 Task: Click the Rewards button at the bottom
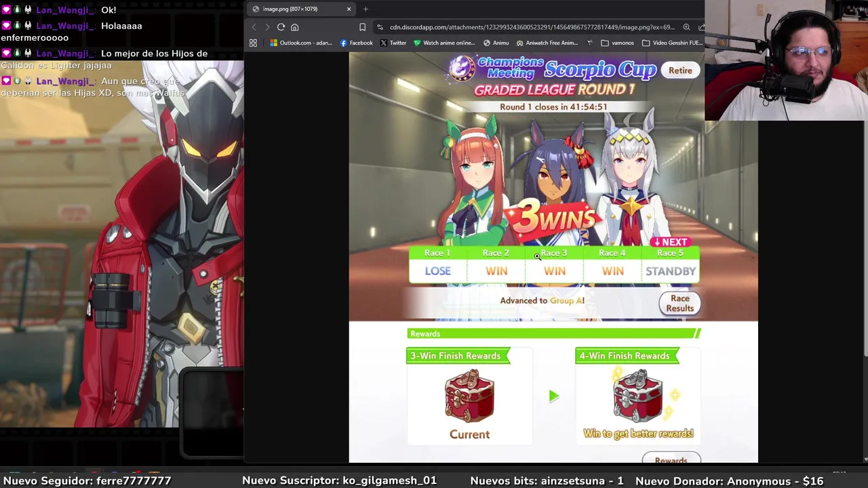pos(671,460)
